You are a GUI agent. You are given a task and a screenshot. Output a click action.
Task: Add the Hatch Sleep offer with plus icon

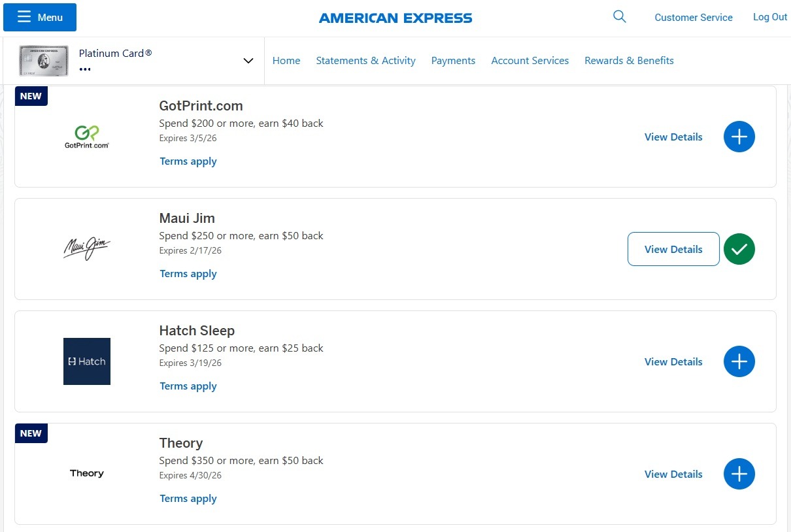(739, 361)
